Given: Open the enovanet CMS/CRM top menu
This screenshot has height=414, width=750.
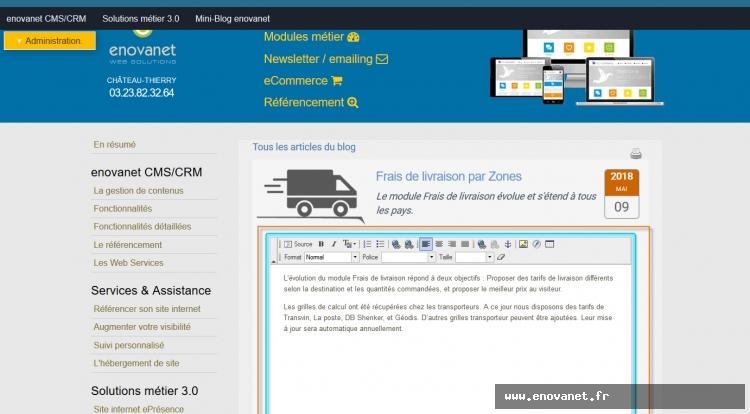Looking at the screenshot, I should (46, 19).
